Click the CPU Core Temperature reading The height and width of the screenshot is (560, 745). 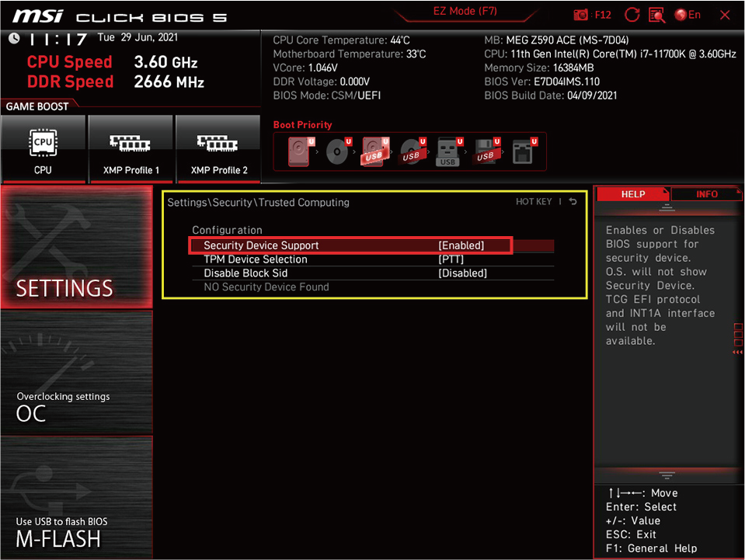341,40
